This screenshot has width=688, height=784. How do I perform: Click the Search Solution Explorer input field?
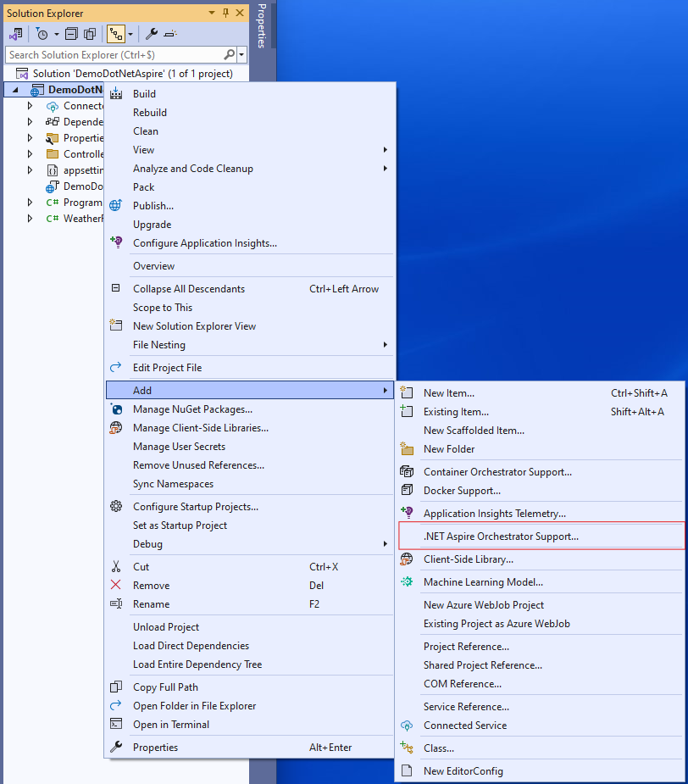click(110, 54)
